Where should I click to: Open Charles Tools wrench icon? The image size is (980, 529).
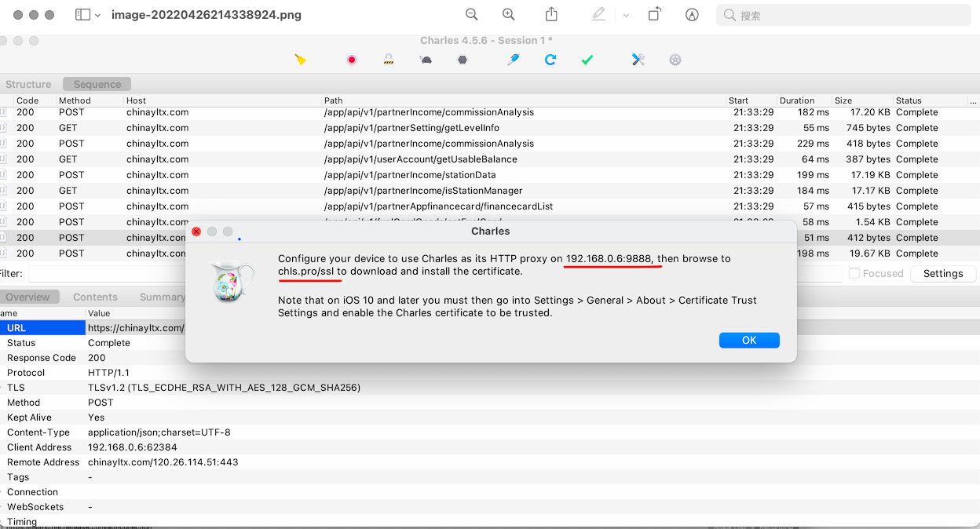click(638, 60)
